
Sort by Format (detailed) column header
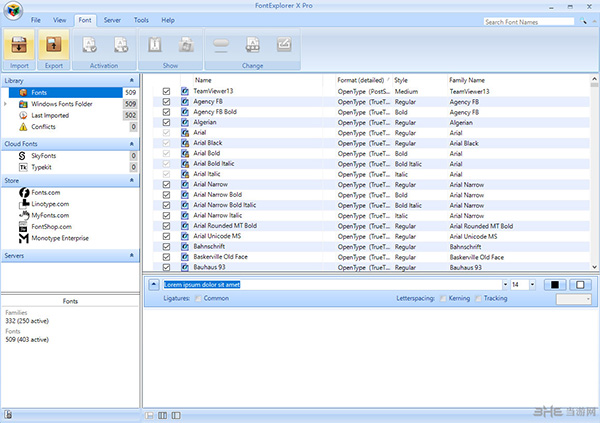click(363, 80)
